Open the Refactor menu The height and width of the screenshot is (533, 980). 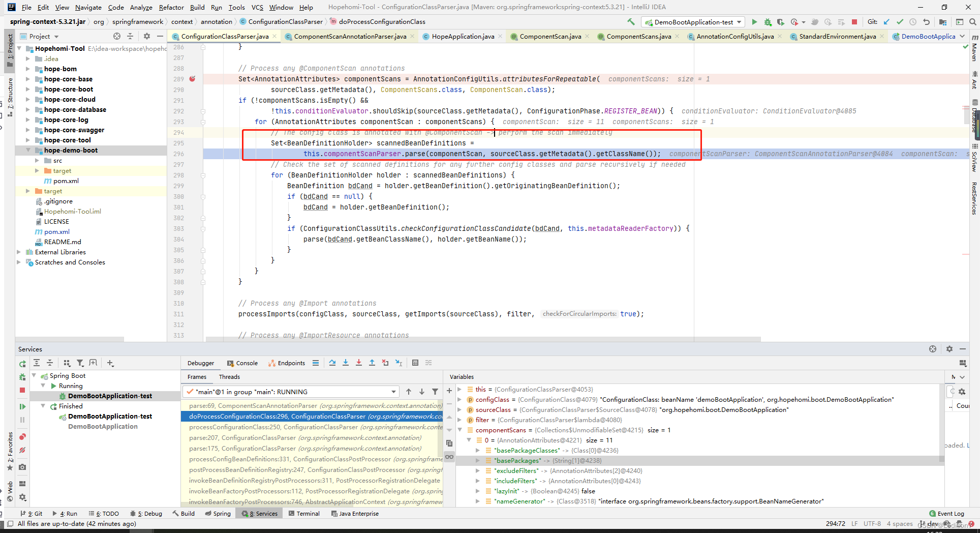171,7
